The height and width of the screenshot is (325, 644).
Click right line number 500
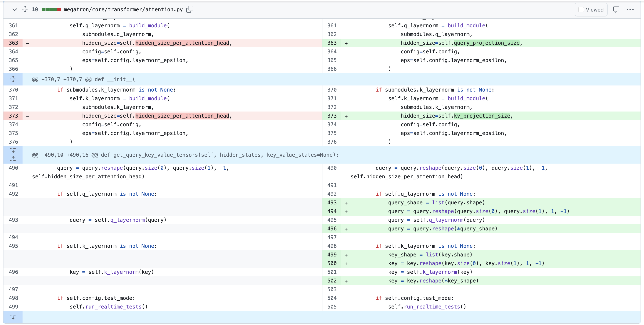click(x=332, y=263)
